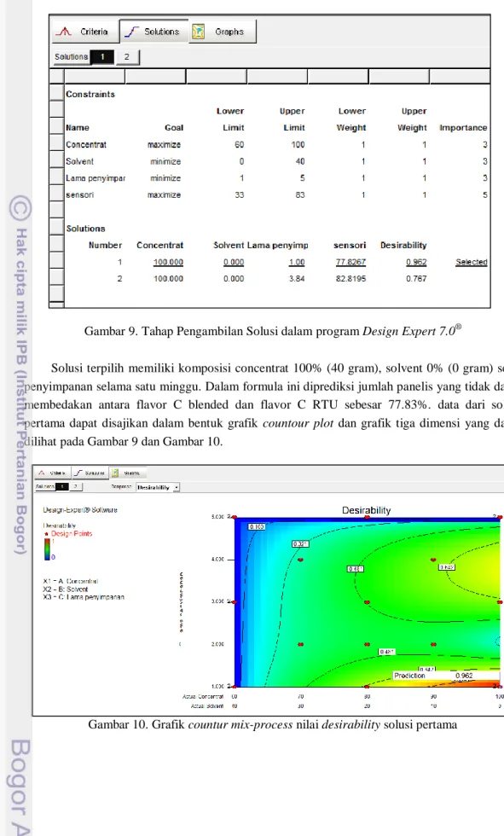Click the '0.321' contour label
504x836 pixels.
300,544
